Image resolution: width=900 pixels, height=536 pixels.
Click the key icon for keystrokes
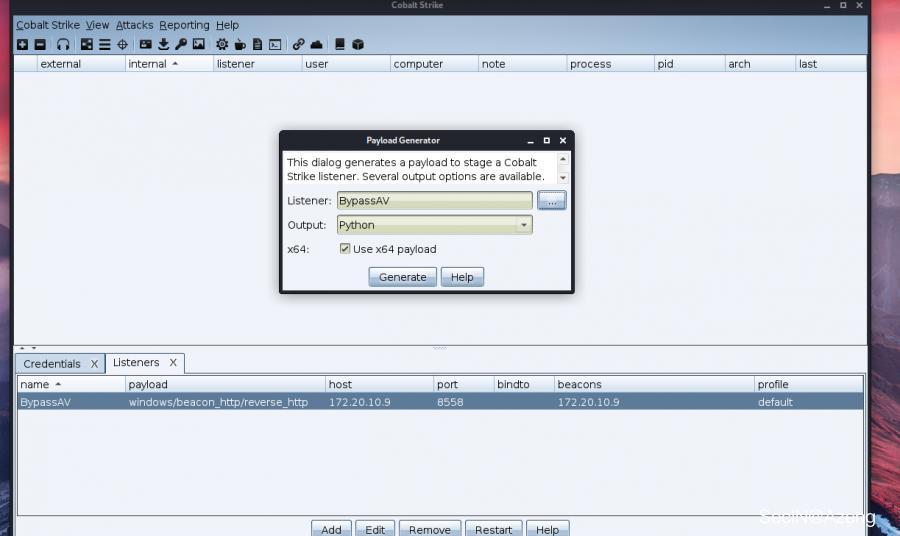[181, 44]
